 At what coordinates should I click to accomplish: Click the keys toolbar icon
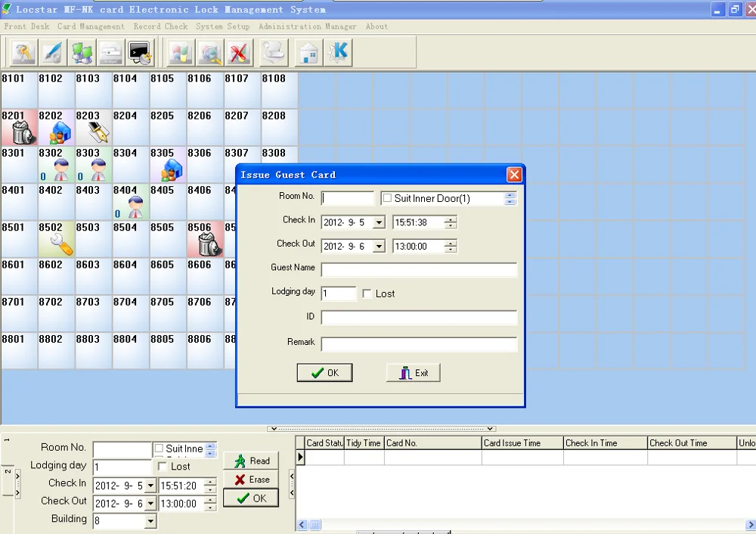(x=23, y=53)
